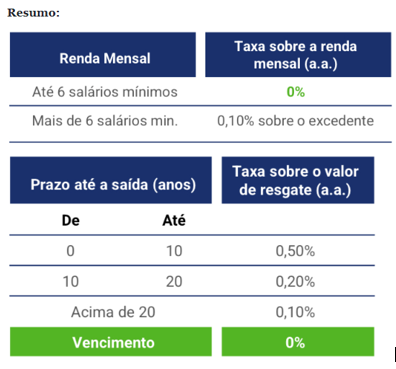Click the Acima de 20 row label
Image resolution: width=396 pixels, height=369 pixels.
(x=113, y=312)
